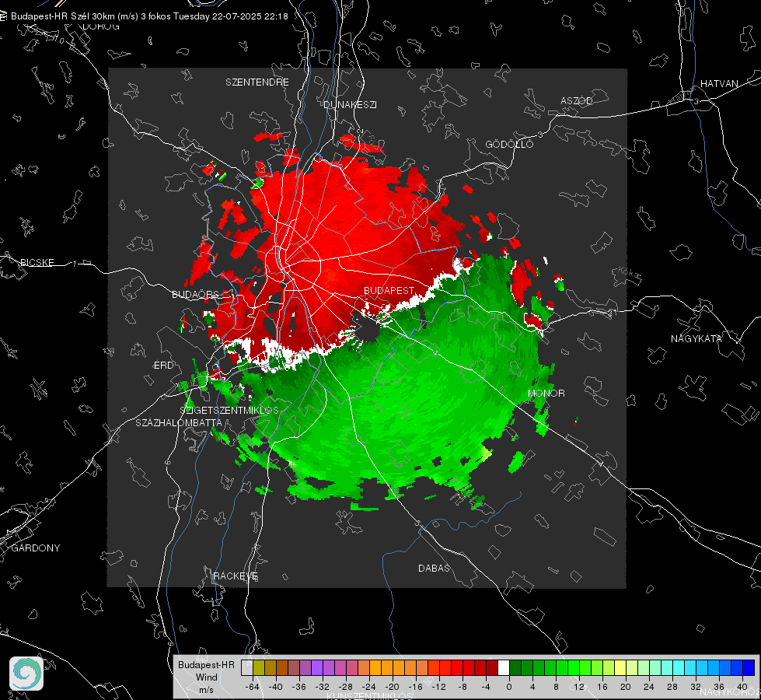Click the Kóka village label
Image resolution: width=761 pixels, height=700 pixels.
click(x=628, y=273)
